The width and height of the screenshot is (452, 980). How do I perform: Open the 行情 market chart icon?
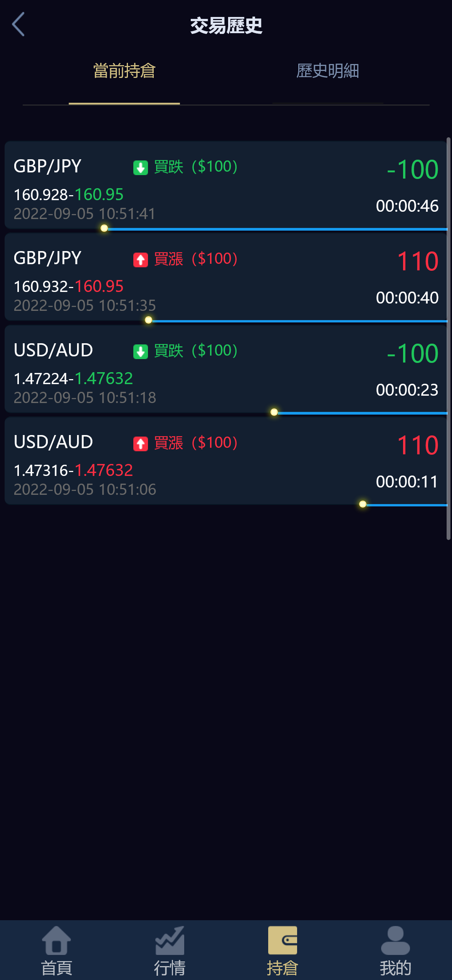170,940
